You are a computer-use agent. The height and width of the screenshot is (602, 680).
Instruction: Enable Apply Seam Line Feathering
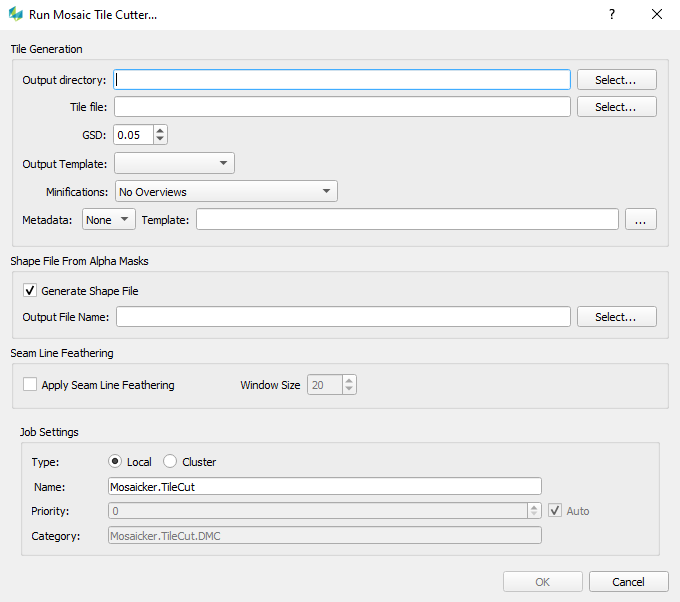tap(29, 385)
